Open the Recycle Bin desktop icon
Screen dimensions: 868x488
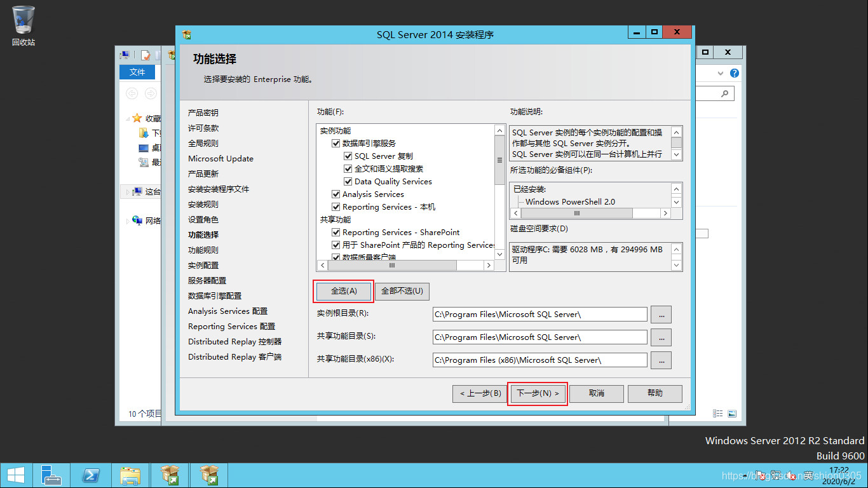[x=24, y=25]
